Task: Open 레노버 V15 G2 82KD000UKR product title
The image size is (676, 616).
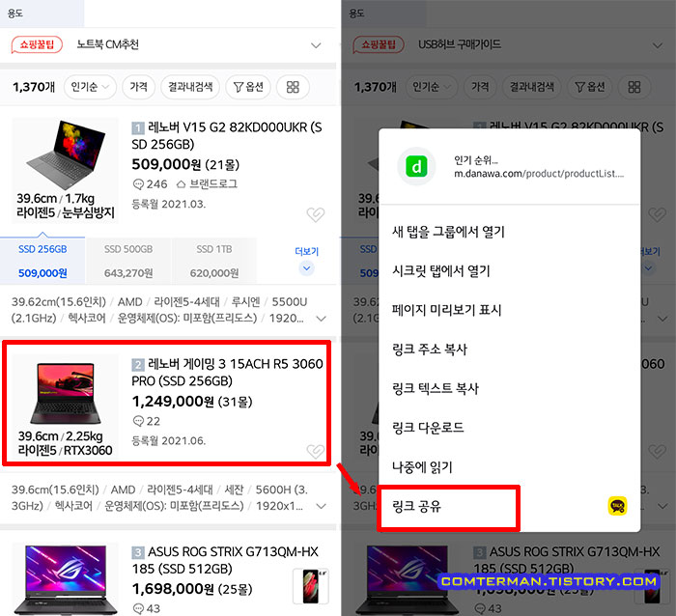Action: click(x=227, y=135)
